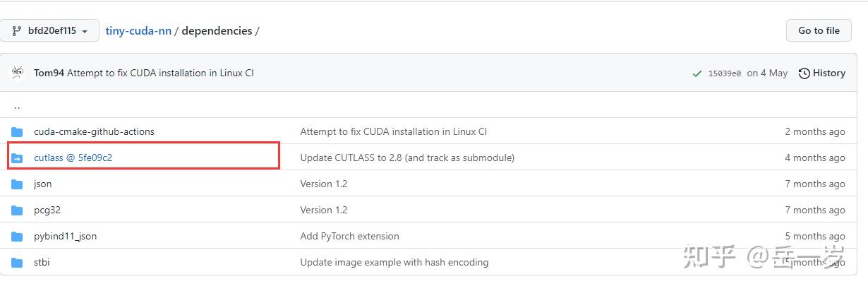
Task: Click the green commit status checkmark
Action: click(697, 73)
